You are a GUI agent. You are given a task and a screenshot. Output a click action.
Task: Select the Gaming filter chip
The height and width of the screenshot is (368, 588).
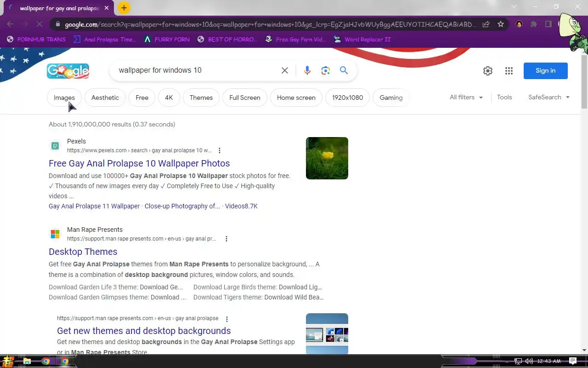(x=391, y=98)
